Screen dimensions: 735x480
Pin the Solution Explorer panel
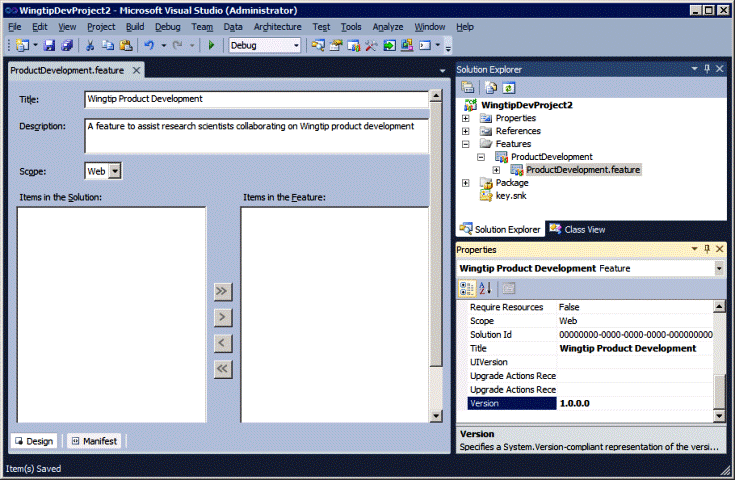point(707,69)
